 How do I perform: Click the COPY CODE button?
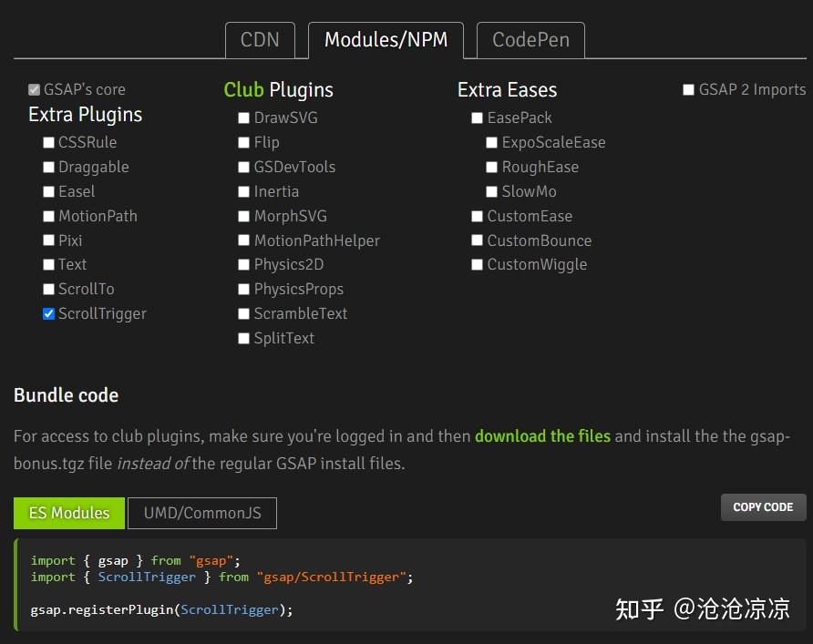pyautogui.click(x=763, y=507)
